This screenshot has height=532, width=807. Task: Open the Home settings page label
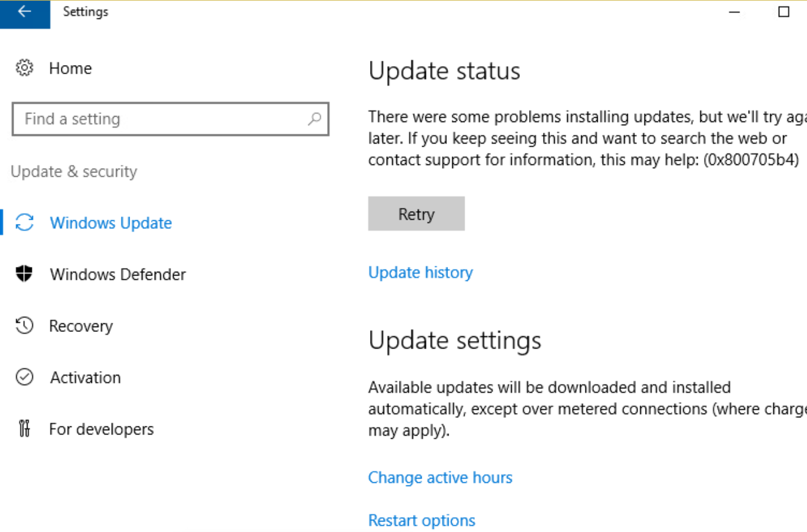(71, 68)
